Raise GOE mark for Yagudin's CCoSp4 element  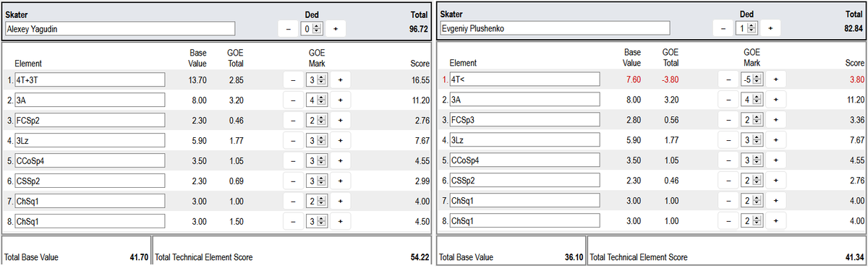point(341,160)
